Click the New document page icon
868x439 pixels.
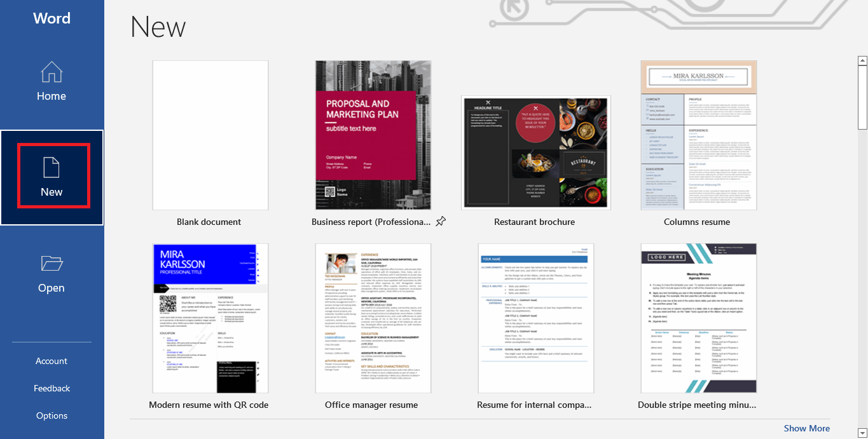click(x=52, y=168)
